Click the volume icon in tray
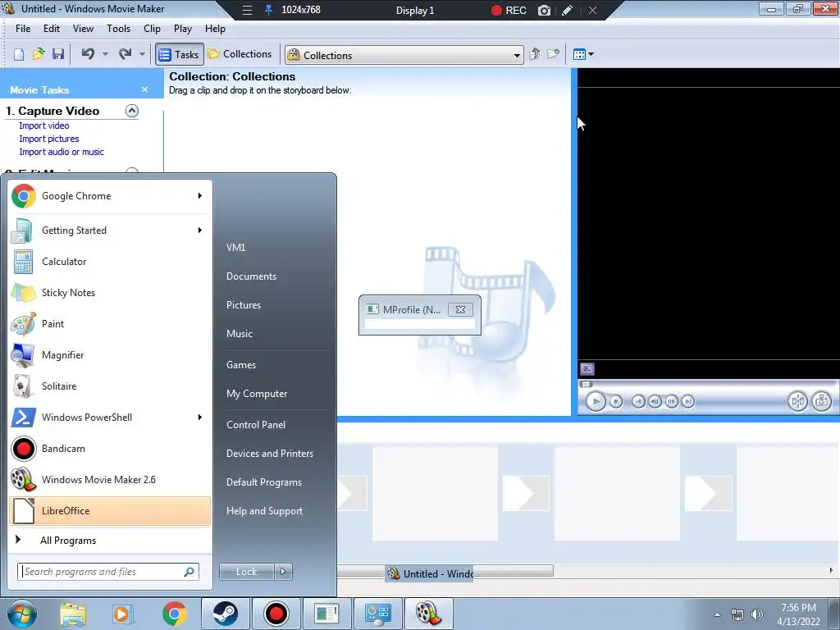The image size is (840, 630). (x=757, y=614)
